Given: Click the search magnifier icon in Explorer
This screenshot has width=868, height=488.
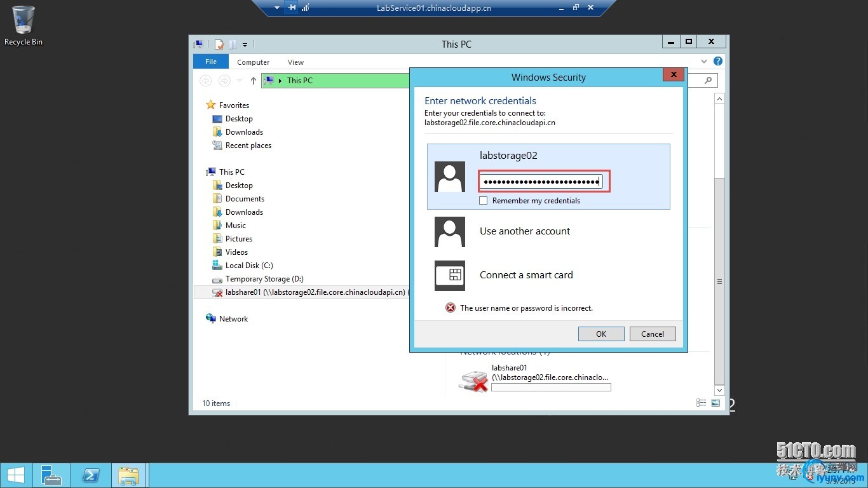Looking at the screenshot, I should [x=709, y=80].
